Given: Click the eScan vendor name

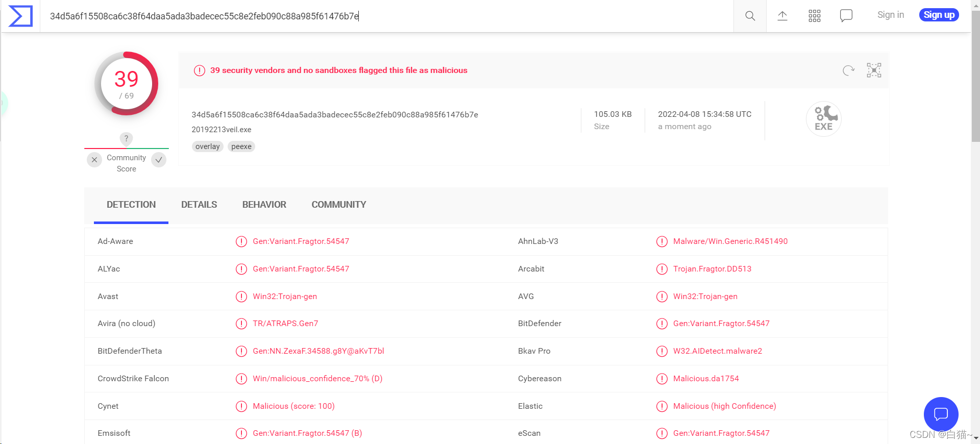Looking at the screenshot, I should click(x=529, y=433).
